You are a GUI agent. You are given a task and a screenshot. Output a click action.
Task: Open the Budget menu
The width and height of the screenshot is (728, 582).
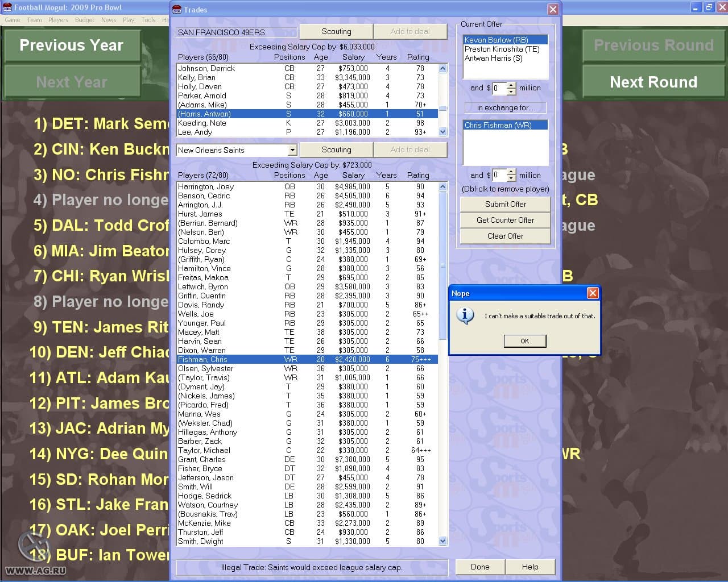point(85,20)
